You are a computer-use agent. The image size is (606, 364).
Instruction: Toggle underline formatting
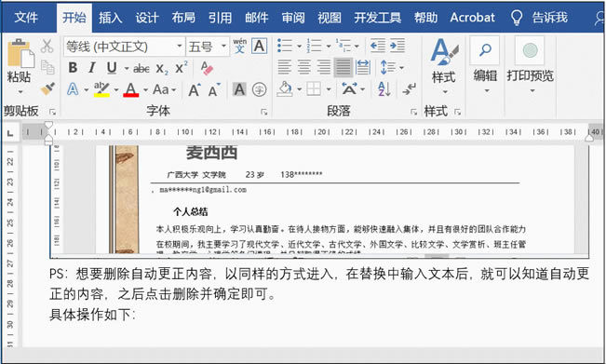(x=112, y=68)
